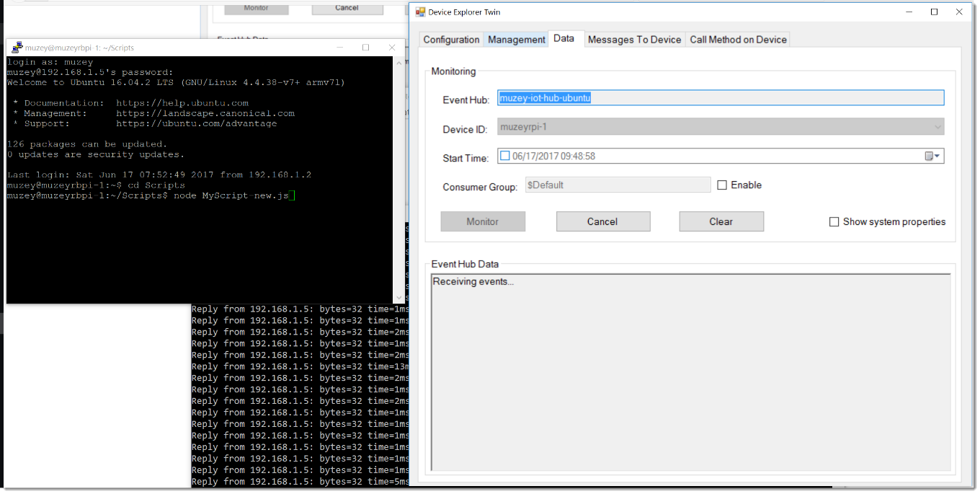Screen dimensions: 980x494
Task: Open the Call Method on Device tab
Action: point(739,40)
